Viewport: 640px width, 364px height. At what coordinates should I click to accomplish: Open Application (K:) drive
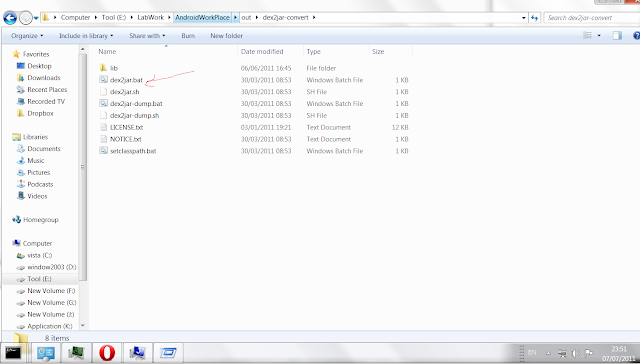pyautogui.click(x=49, y=326)
